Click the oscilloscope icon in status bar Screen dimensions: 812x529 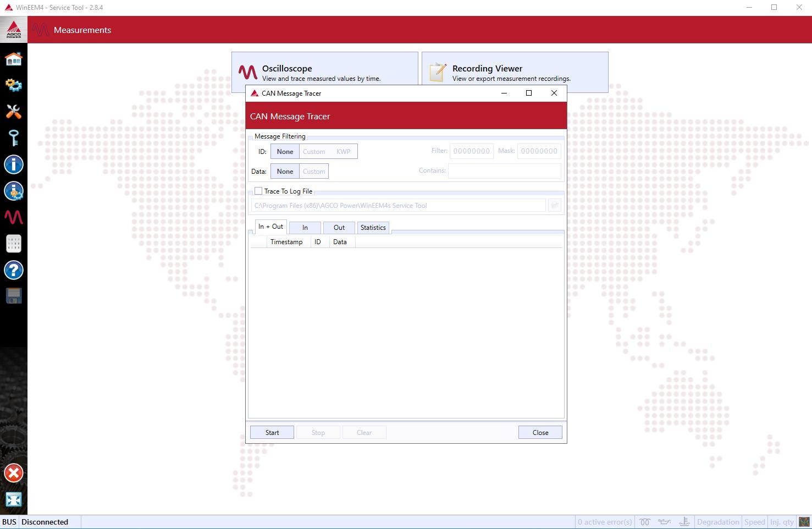coord(804,522)
